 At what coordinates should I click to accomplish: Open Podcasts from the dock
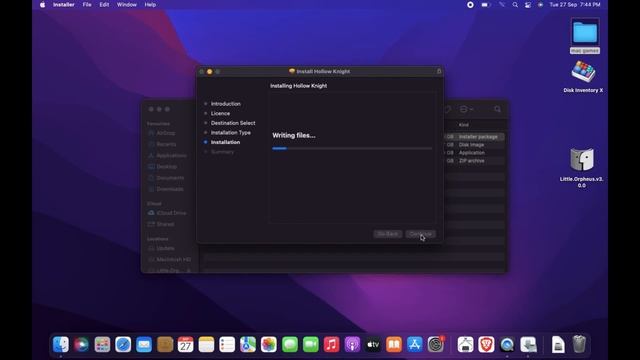pyautogui.click(x=352, y=344)
